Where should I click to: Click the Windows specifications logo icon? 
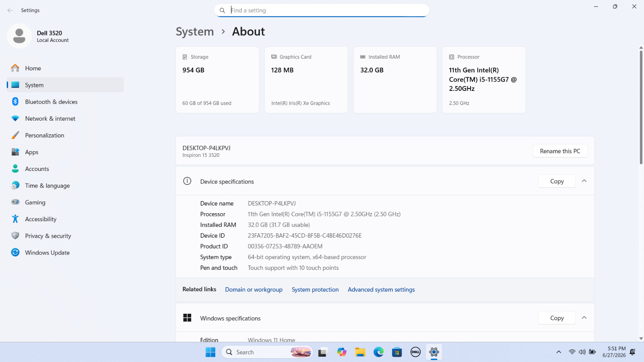(x=187, y=318)
